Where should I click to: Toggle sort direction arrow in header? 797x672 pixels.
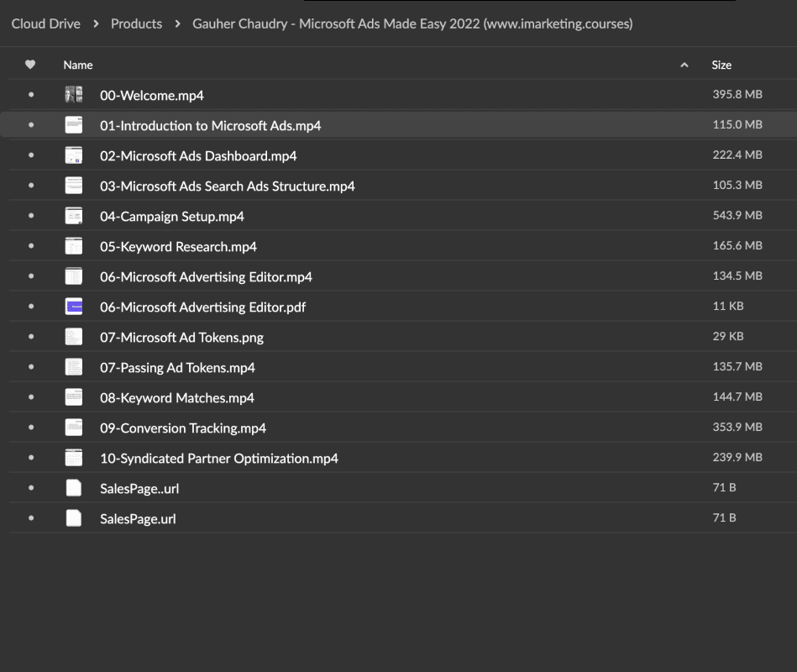click(684, 65)
